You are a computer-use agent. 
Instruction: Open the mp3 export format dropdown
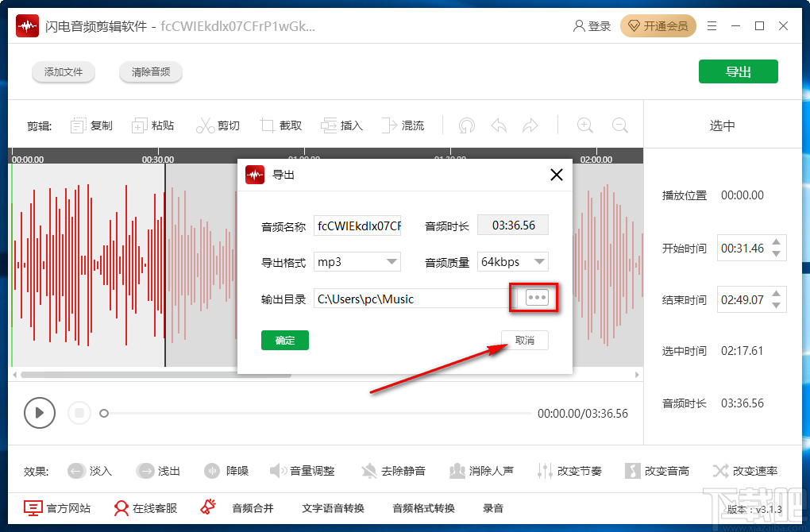(357, 261)
